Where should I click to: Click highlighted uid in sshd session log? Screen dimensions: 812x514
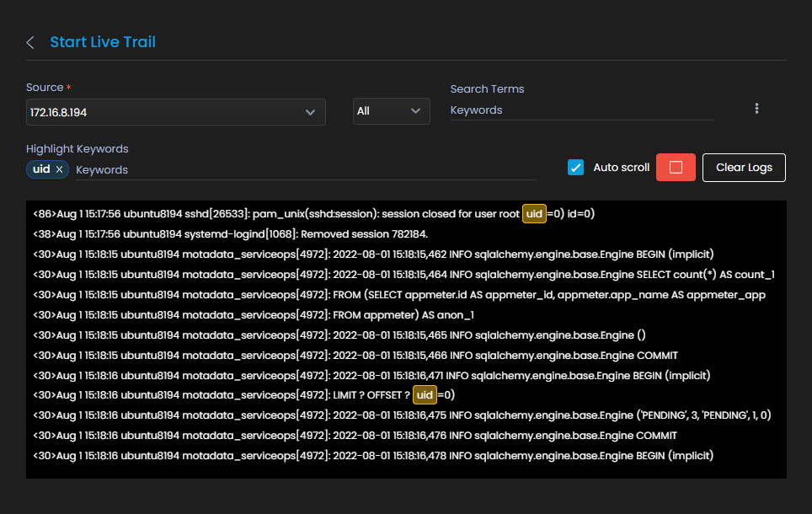(534, 214)
